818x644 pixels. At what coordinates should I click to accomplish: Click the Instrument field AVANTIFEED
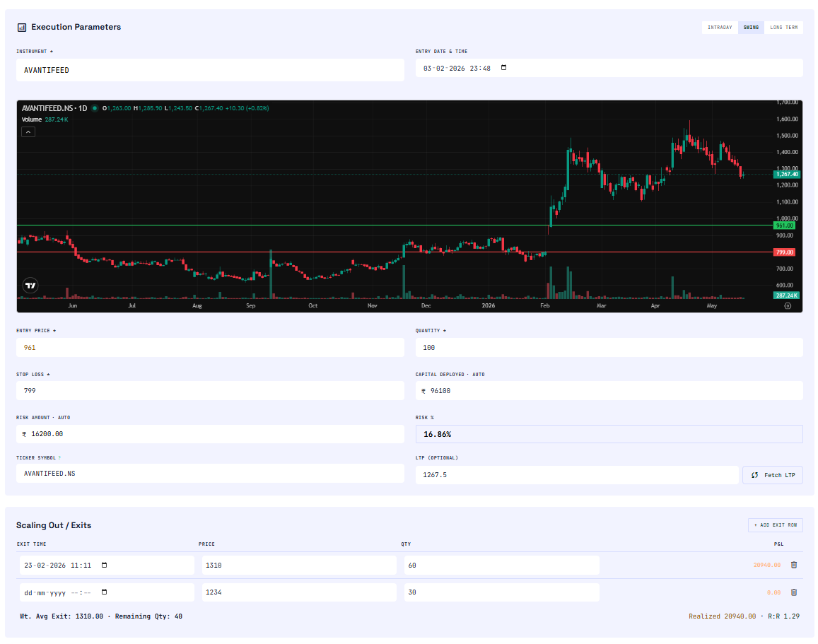point(210,70)
